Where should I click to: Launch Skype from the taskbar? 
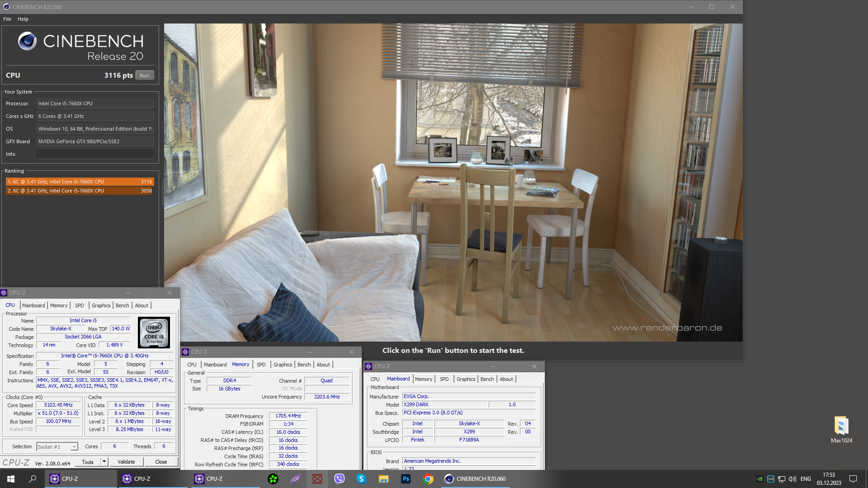[361, 479]
